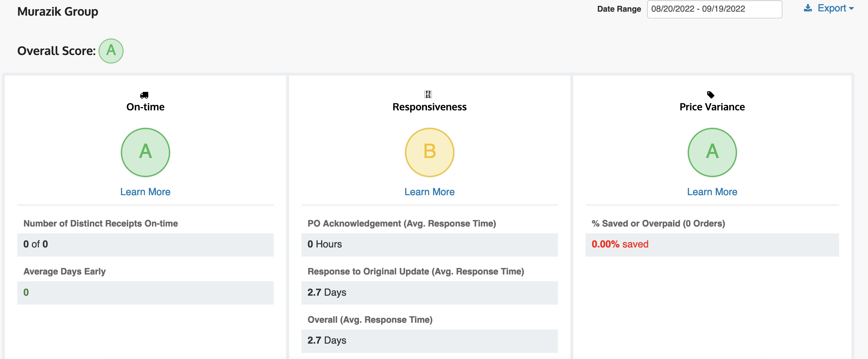868x359 pixels.
Task: Open the Export dropdown
Action: 832,8
